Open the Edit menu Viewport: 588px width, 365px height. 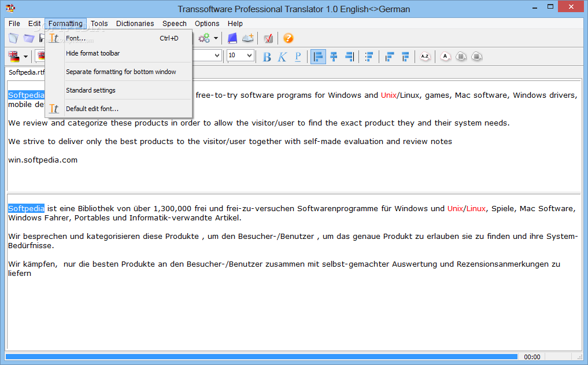34,23
